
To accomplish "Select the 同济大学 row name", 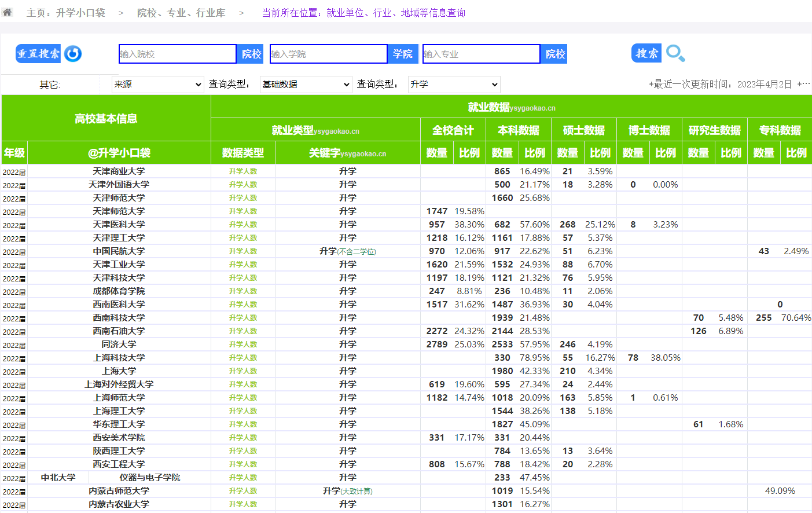I will tap(119, 345).
